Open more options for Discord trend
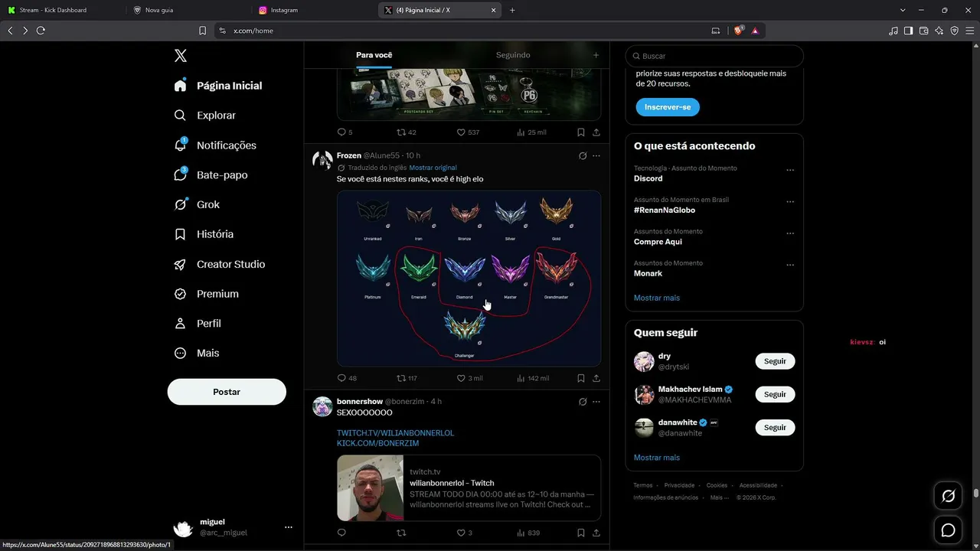This screenshot has height=551, width=980. [790, 171]
